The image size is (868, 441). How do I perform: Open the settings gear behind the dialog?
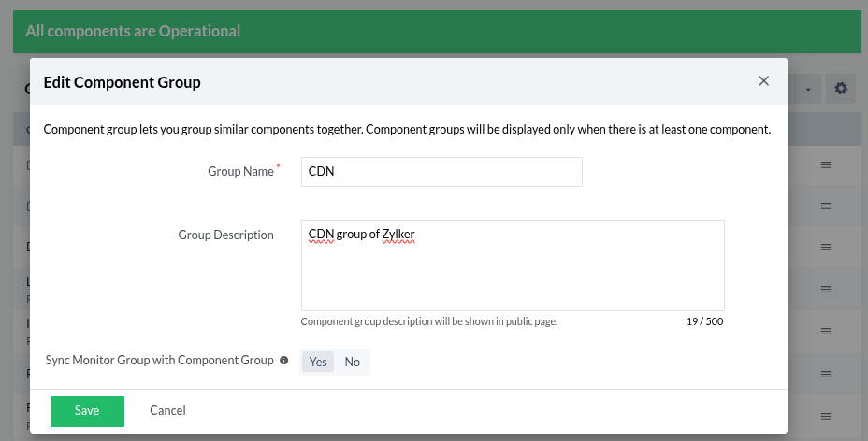click(x=840, y=89)
